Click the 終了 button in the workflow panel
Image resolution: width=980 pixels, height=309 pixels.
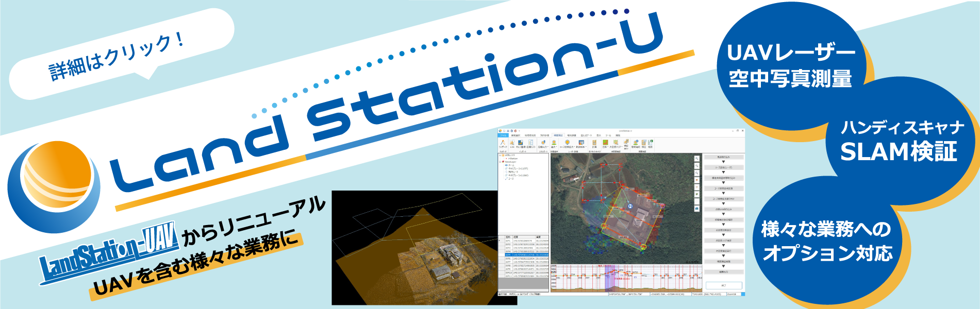point(724,285)
